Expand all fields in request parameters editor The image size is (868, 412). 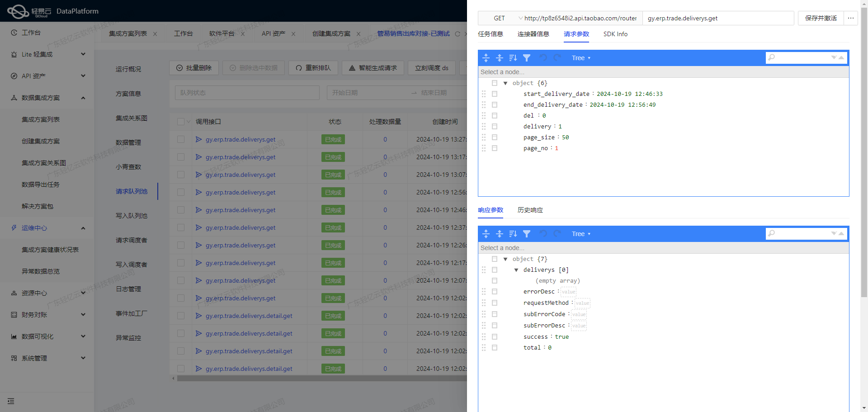tap(486, 58)
